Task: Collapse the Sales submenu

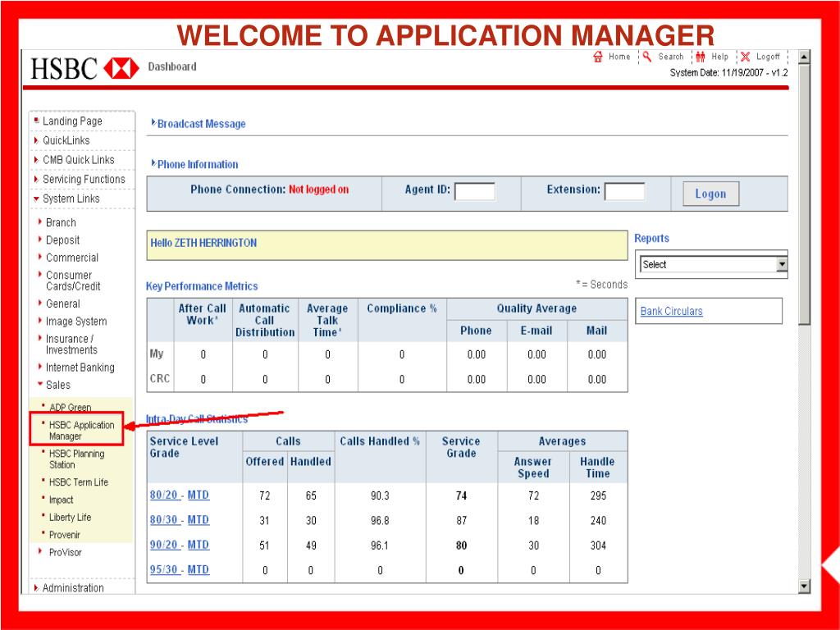Action: click(x=58, y=386)
